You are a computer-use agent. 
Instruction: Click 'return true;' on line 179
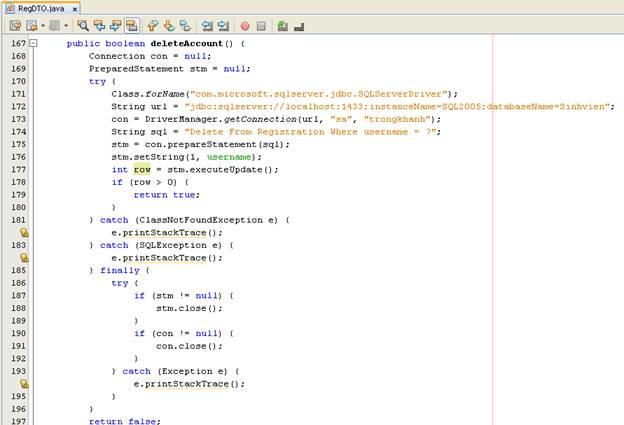click(167, 195)
